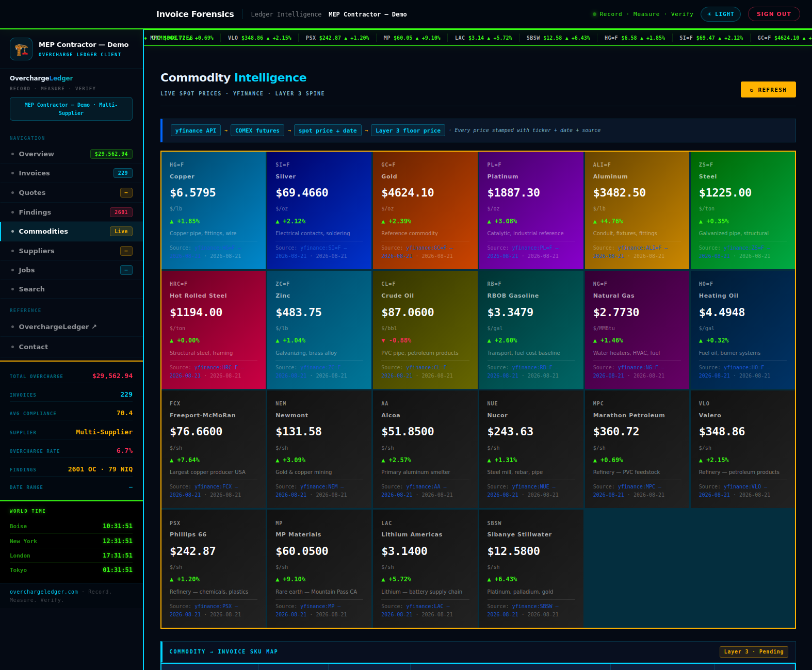The image size is (812, 670).
Task: Click the COMEX futures chip
Action: (x=257, y=130)
